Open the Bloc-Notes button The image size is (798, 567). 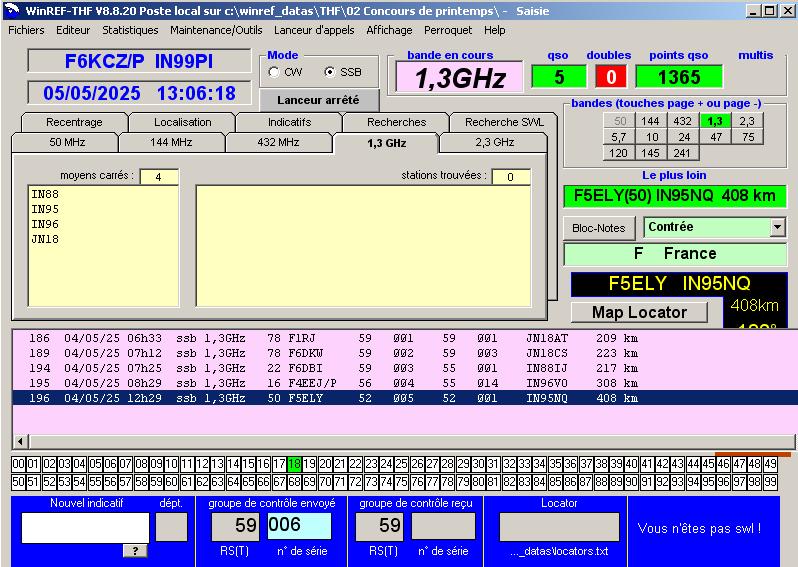[599, 228]
